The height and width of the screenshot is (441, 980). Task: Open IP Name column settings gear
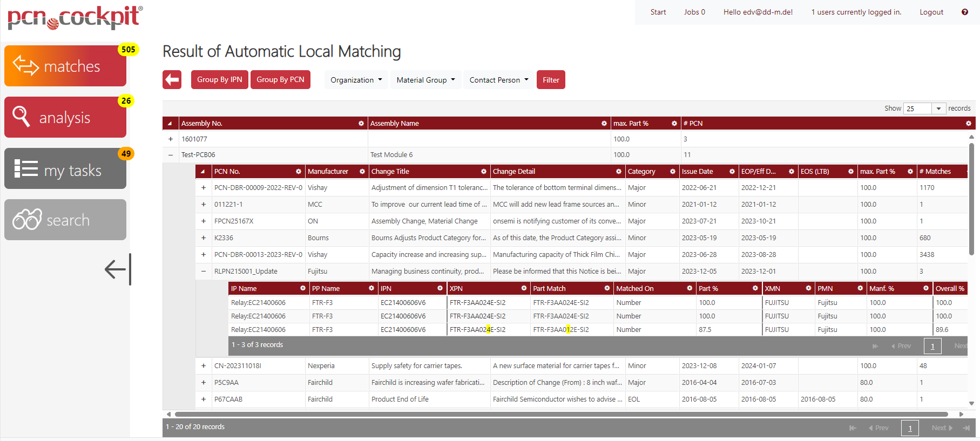point(303,288)
